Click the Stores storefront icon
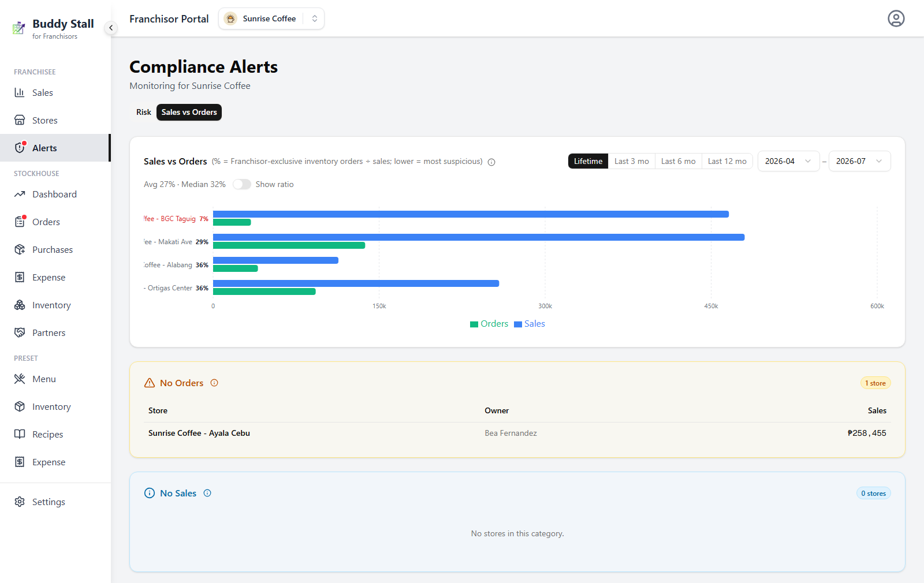This screenshot has height=583, width=924. coord(20,120)
